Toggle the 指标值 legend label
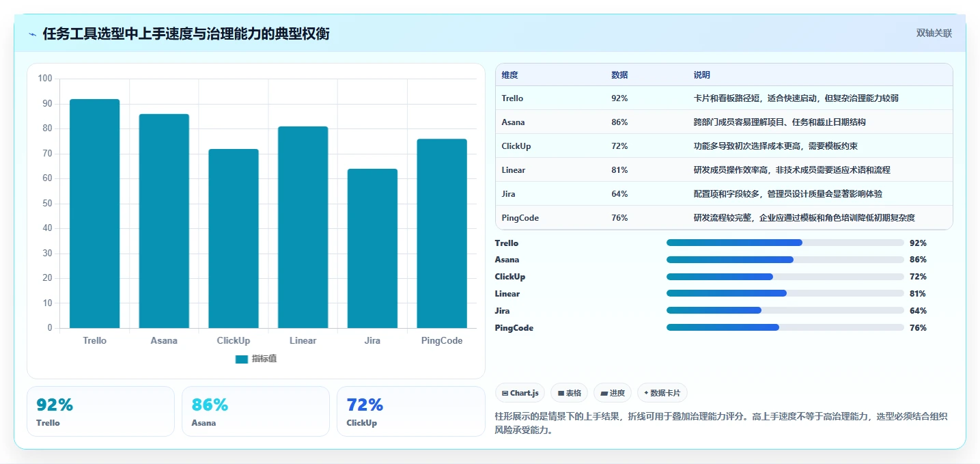980x464 pixels. coord(264,359)
